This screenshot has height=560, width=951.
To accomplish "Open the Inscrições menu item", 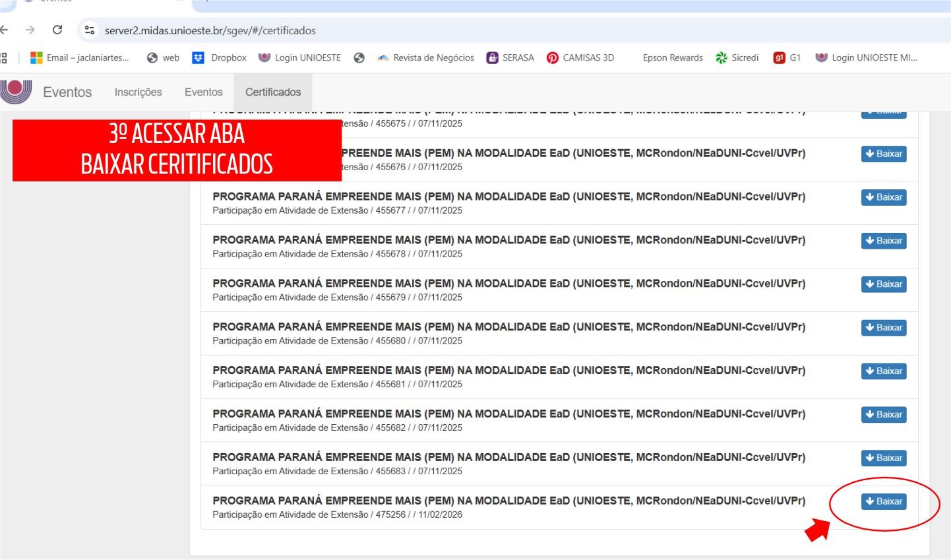I will coord(138,92).
